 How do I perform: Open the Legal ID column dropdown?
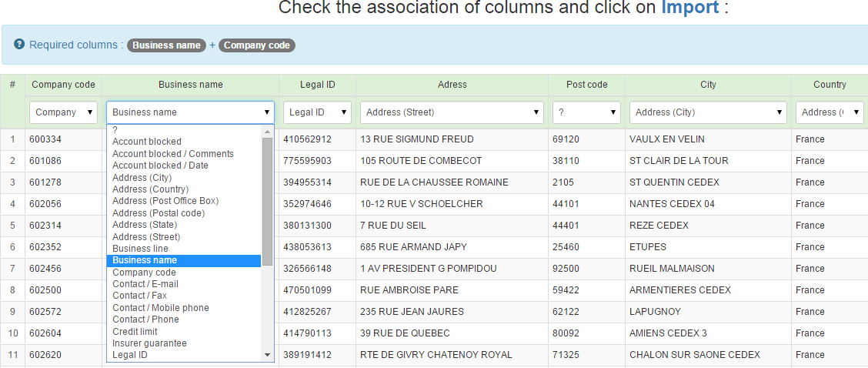tap(317, 112)
